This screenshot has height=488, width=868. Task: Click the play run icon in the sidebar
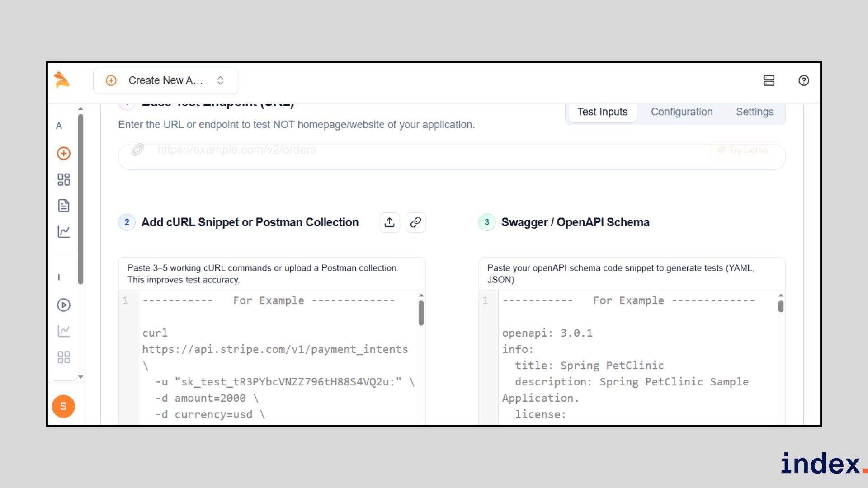(63, 305)
